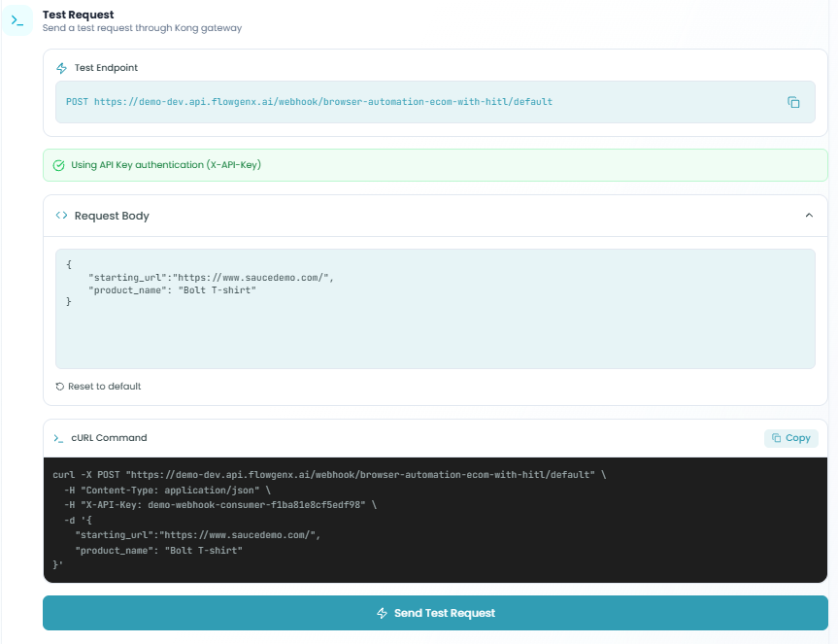Click the curl -X POST line in code block
838x644 pixels.
pos(329,475)
